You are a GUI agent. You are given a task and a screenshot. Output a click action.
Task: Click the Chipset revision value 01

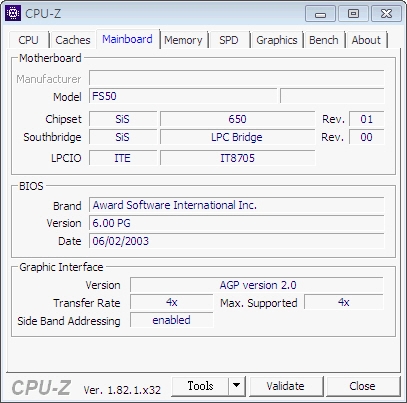pos(367,119)
